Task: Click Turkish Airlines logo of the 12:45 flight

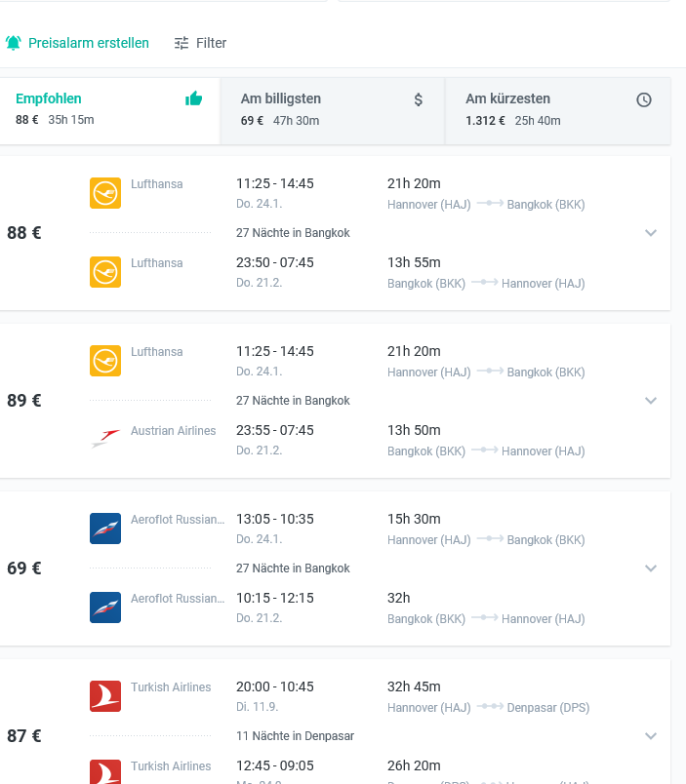Action: click(105, 772)
